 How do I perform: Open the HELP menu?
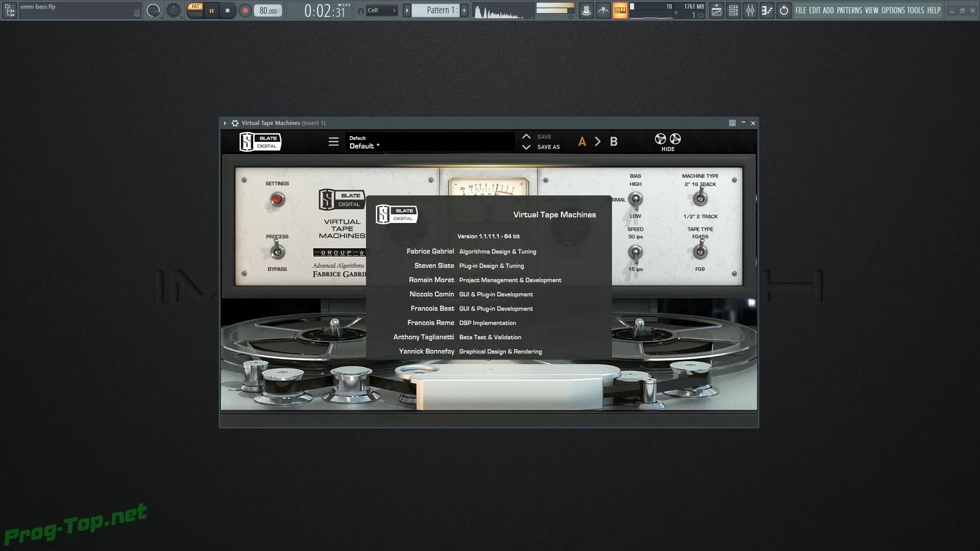934,10
